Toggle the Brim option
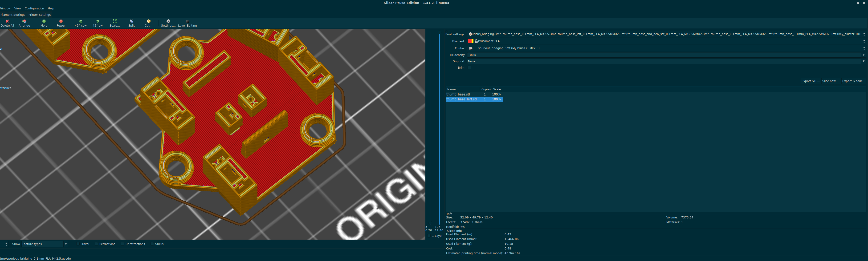Image resolution: width=868 pixels, height=261 pixels. pyautogui.click(x=469, y=68)
